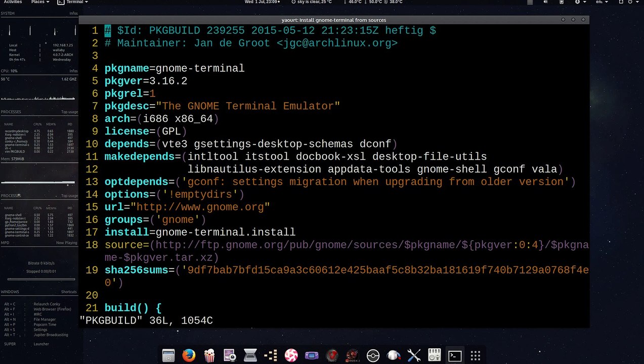
Task: Click 'libnautilus-extension' on line 12
Action: 254,169
